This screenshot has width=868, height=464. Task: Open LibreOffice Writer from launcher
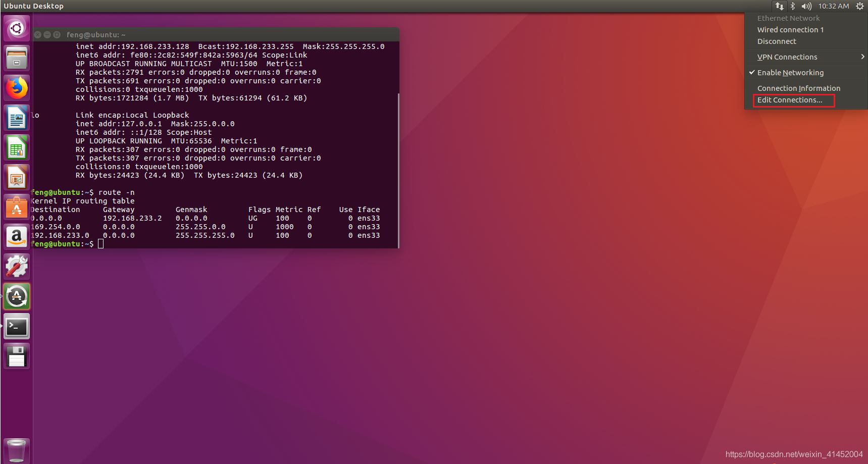pos(17,118)
